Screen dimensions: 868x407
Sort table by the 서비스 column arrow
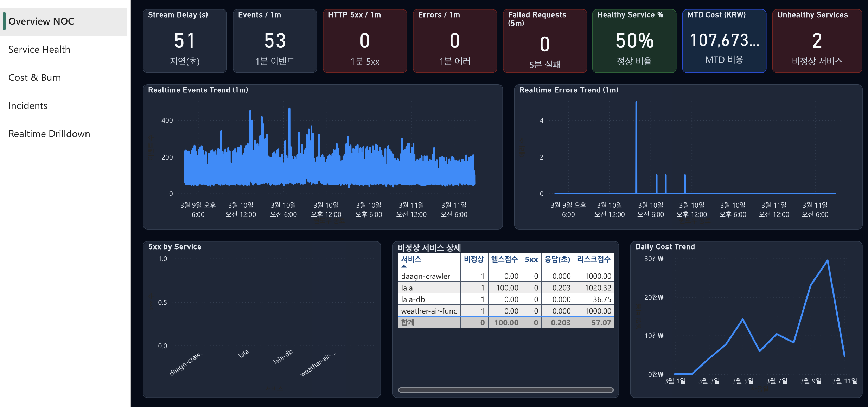tap(404, 266)
